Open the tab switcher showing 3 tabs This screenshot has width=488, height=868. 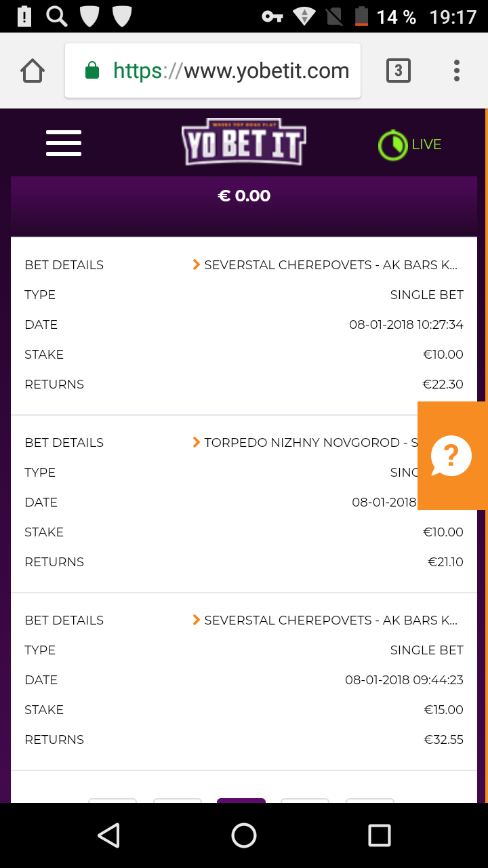click(399, 71)
